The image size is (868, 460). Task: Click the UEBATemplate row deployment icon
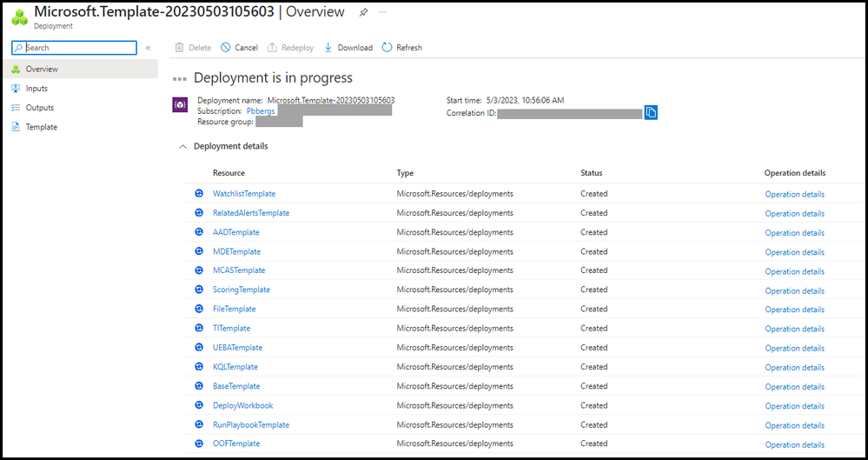click(199, 348)
